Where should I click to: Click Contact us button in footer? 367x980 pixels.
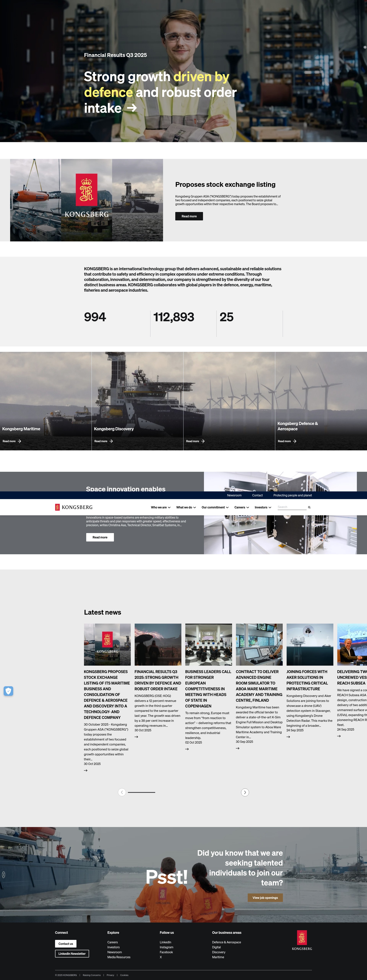[x=66, y=944]
